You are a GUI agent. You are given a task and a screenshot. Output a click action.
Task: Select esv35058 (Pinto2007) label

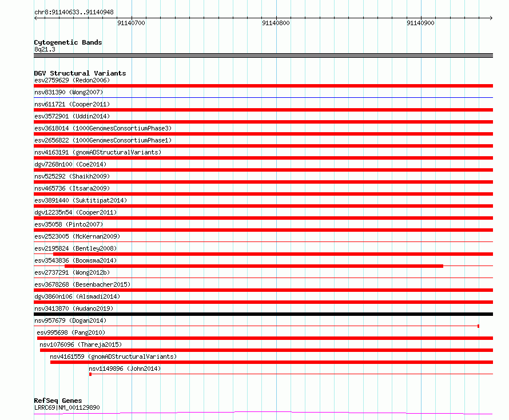[x=69, y=224]
